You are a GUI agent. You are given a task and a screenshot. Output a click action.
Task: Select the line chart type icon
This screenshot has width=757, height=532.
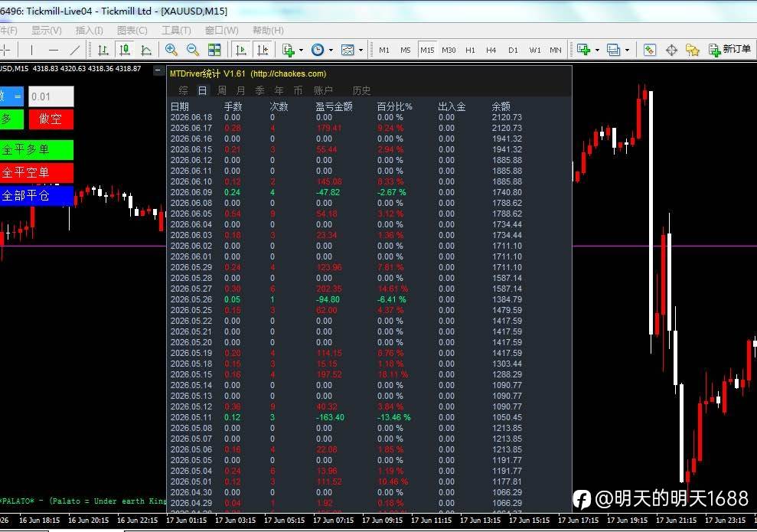point(145,50)
